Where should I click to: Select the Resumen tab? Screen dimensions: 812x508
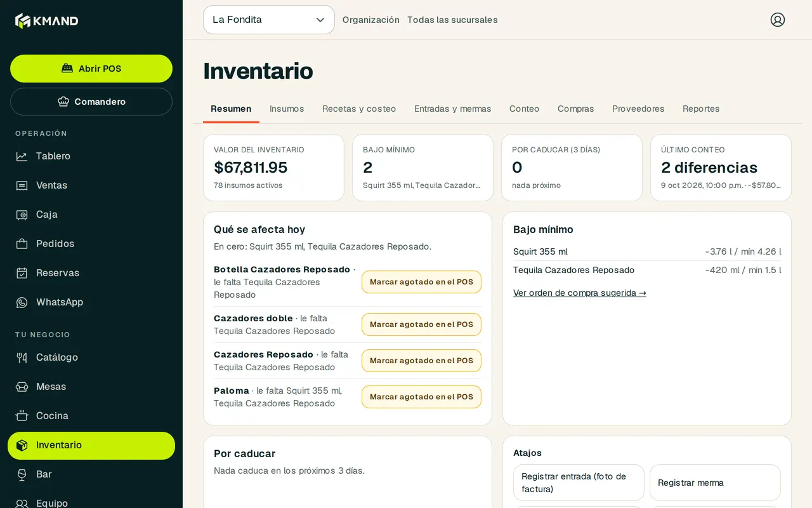(231, 109)
